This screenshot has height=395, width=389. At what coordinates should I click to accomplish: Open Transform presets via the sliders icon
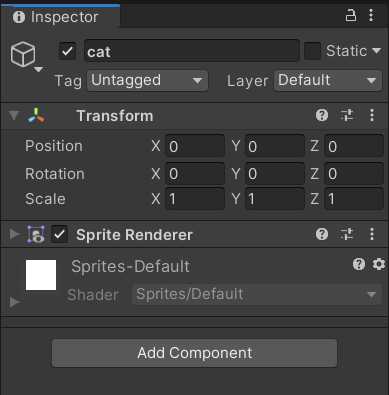[347, 115]
